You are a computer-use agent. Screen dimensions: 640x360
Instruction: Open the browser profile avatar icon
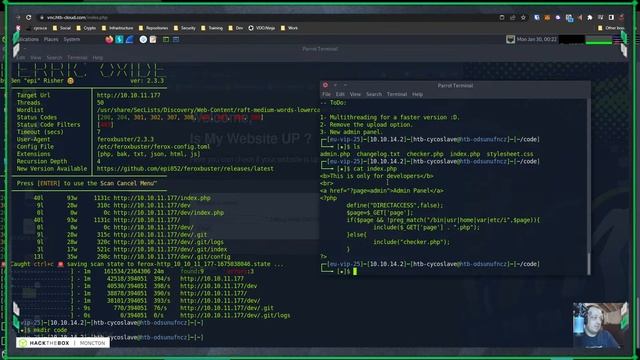pyautogui.click(x=622, y=18)
